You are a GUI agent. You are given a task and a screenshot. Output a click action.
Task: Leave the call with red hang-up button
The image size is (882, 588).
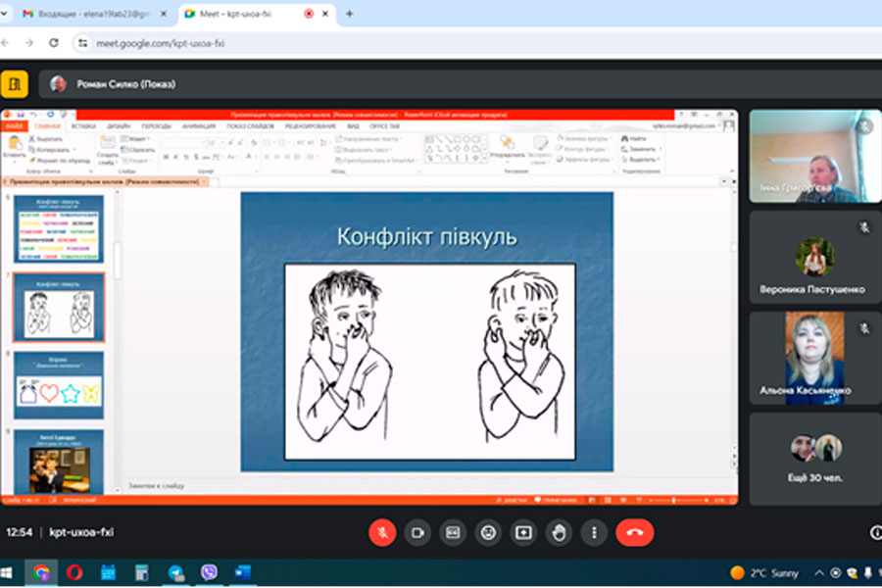coord(634,532)
